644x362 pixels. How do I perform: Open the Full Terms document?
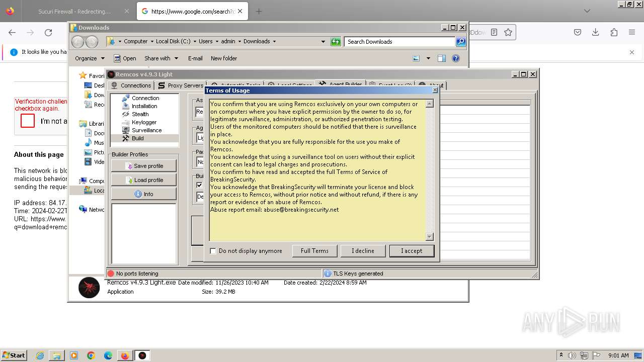coord(314,250)
